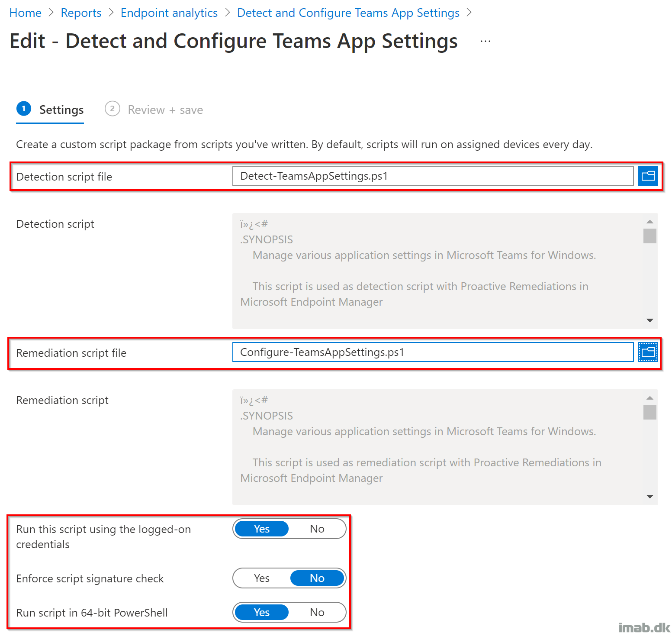Set Enforce script signature check to Yes
The height and width of the screenshot is (633, 672).
point(262,578)
